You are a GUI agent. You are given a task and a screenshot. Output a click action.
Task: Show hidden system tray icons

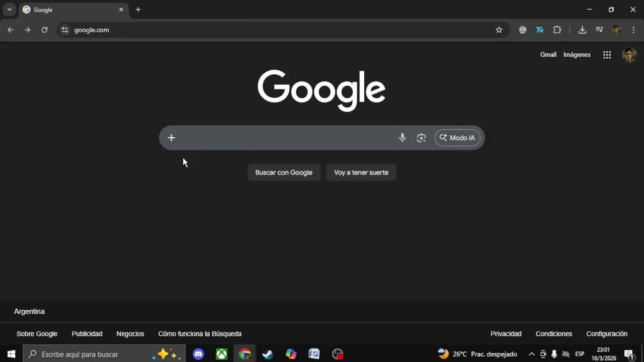531,354
